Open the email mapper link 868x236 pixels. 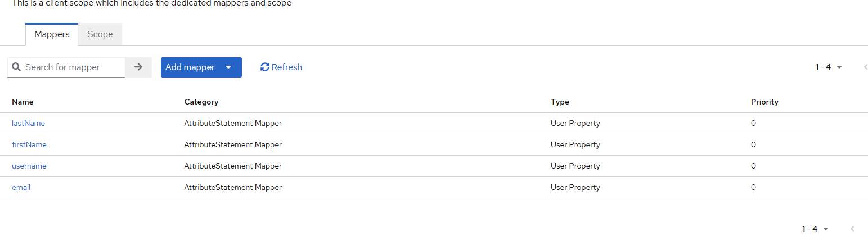point(21,188)
